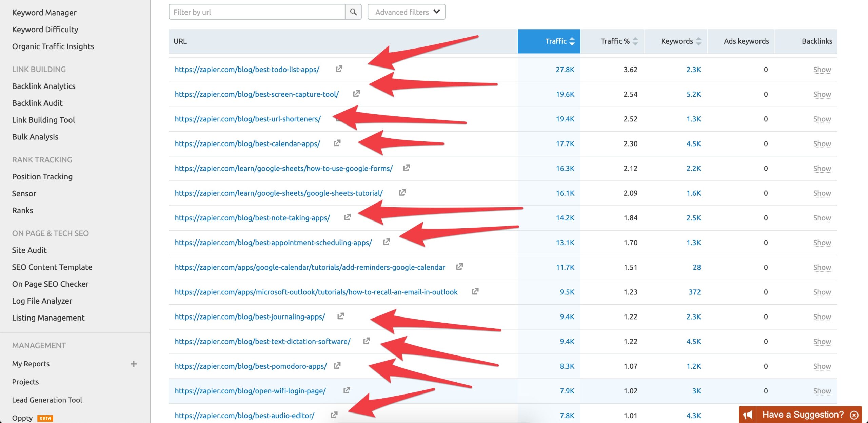Close the Have a Suggestion banner
The height and width of the screenshot is (423, 868).
[854, 415]
